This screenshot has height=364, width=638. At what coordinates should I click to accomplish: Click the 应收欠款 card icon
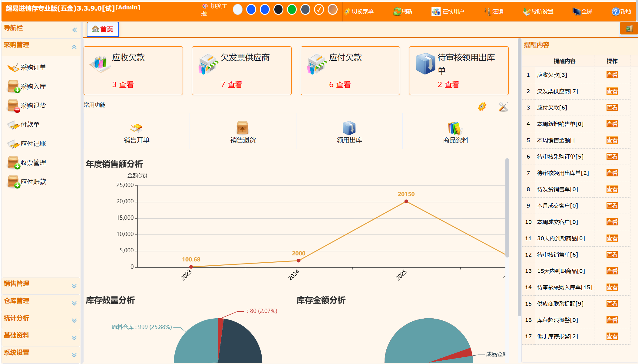(100, 64)
